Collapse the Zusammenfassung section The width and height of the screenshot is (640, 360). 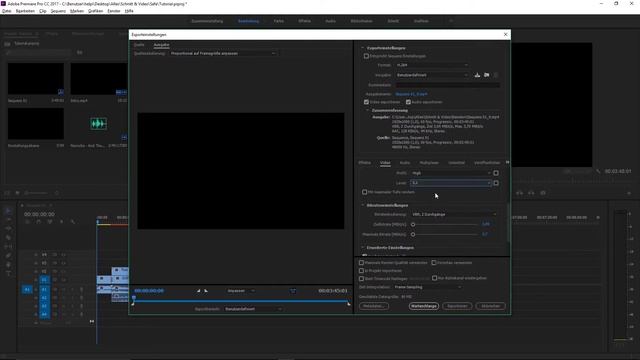pos(367,110)
